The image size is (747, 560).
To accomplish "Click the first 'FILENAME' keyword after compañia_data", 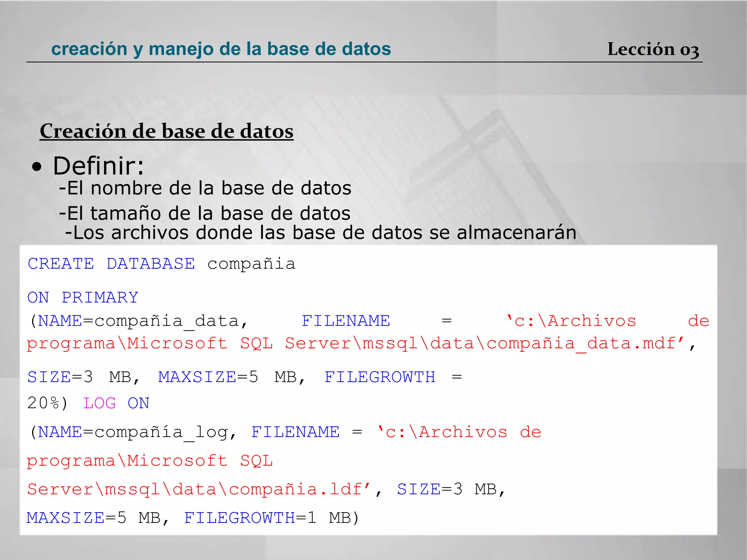I will pos(346,321).
